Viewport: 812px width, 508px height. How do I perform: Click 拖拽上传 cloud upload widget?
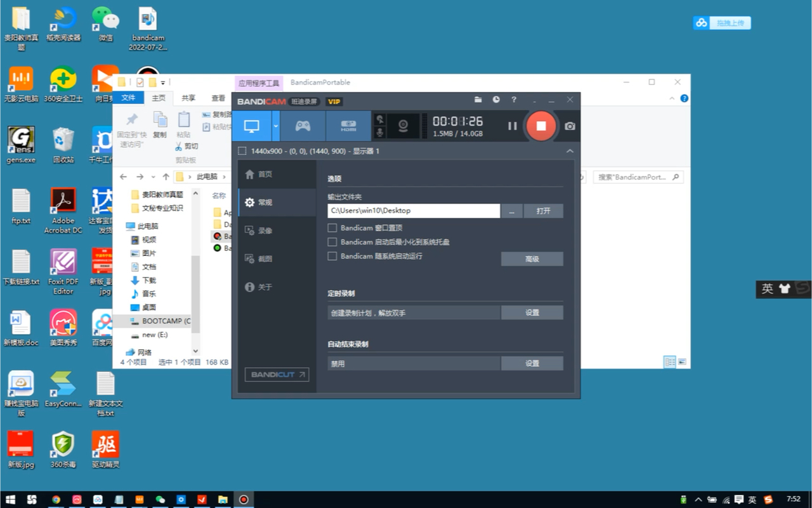point(722,23)
